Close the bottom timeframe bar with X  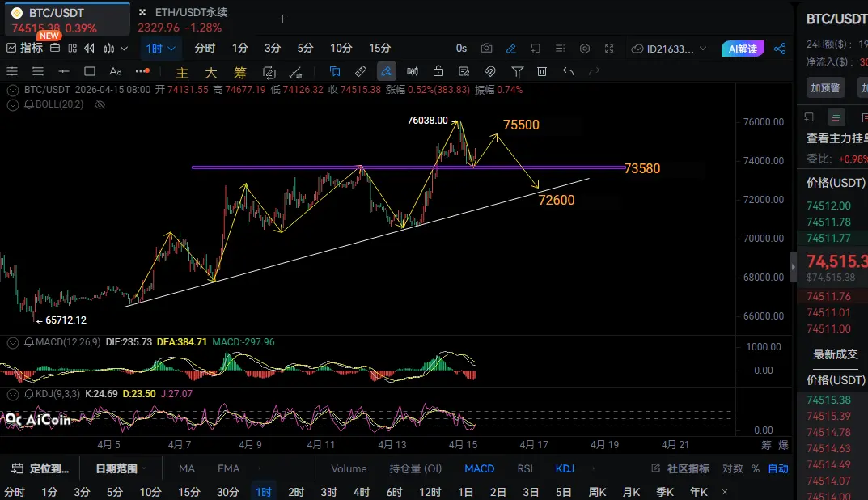725,492
